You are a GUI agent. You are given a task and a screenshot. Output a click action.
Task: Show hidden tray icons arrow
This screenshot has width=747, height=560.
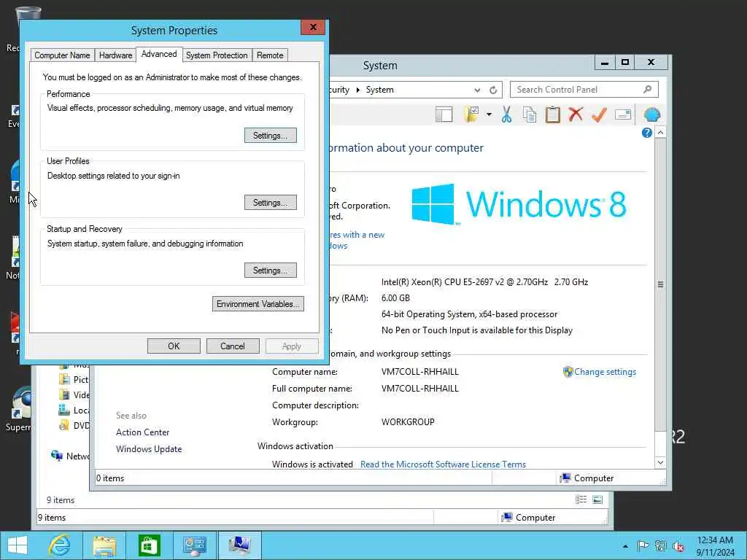625,546
